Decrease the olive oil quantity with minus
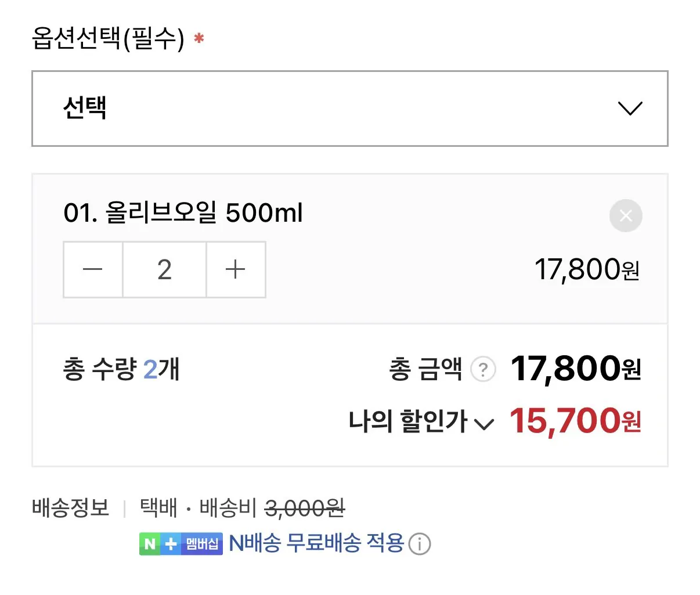Image resolution: width=700 pixels, height=595 pixels. click(93, 269)
